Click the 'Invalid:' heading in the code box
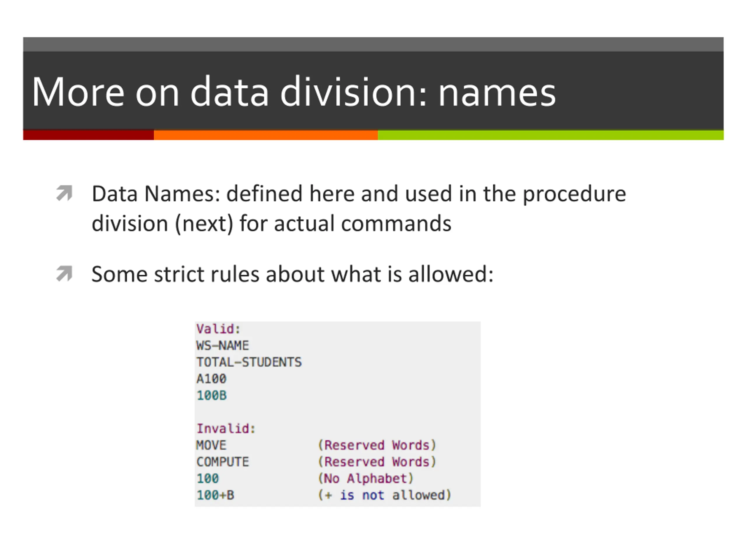Screen dimensions: 747x560 (x=226, y=428)
